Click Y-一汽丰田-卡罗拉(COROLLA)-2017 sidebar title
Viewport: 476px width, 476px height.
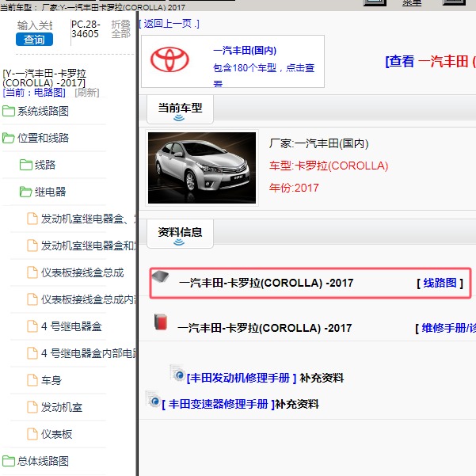click(x=44, y=78)
